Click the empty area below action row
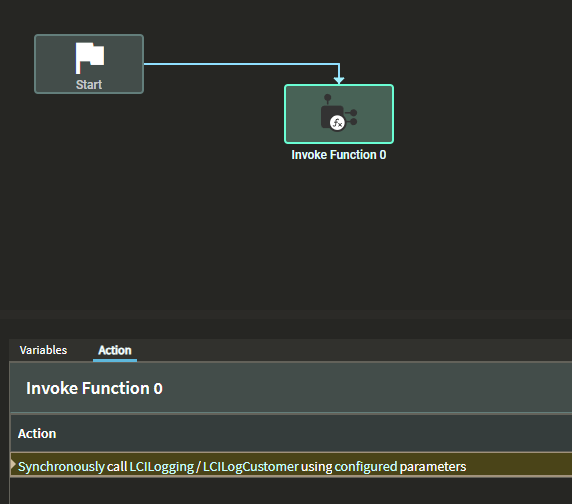The height and width of the screenshot is (504, 572). click(291, 491)
